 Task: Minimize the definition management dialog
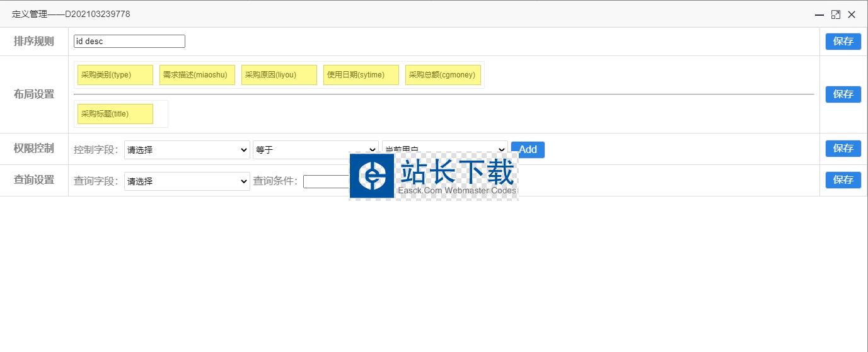(819, 14)
